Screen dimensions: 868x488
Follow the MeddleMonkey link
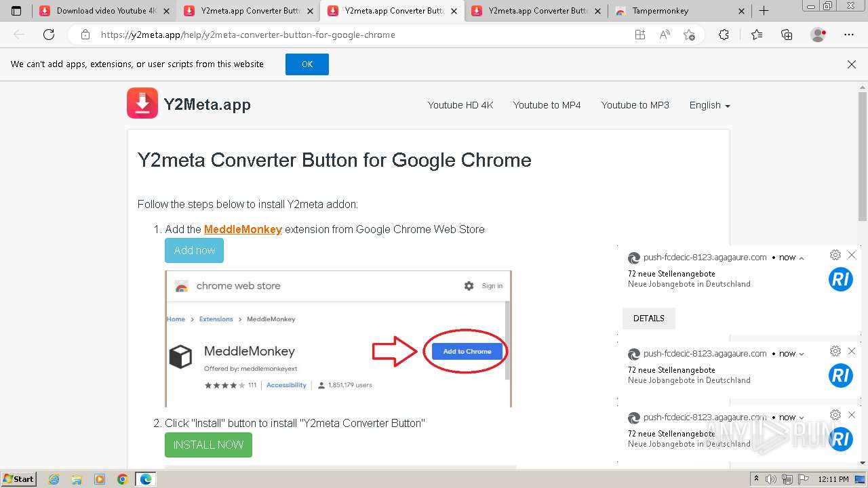(x=243, y=229)
